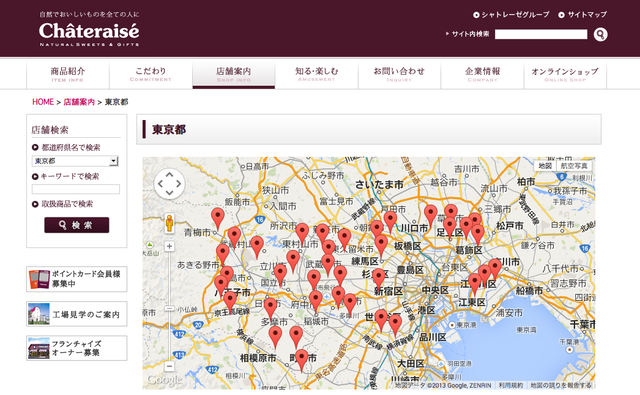Zoom in with the map plus button
Screen dimensions: 640x395
(169, 246)
